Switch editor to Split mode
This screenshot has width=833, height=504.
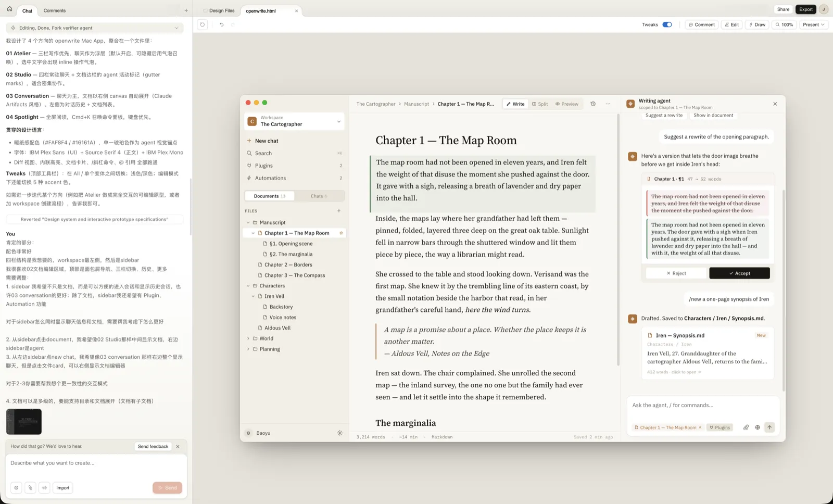[x=540, y=104]
